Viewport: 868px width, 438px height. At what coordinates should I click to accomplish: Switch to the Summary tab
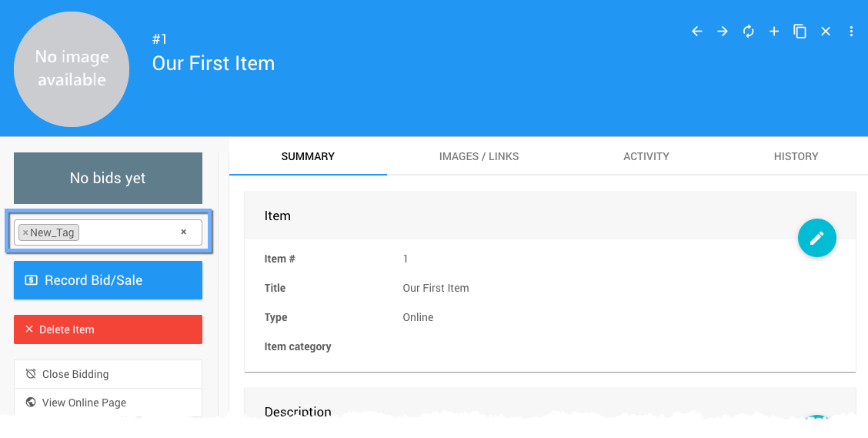click(308, 156)
